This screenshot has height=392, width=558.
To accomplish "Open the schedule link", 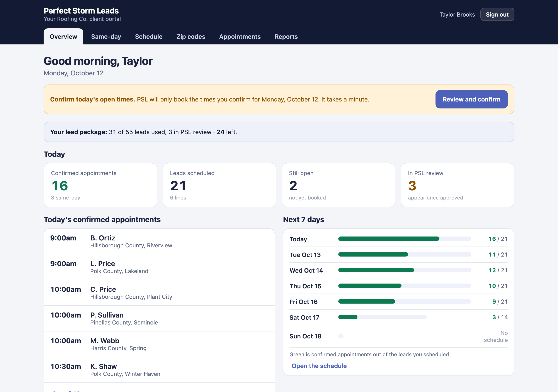I will point(319,366).
